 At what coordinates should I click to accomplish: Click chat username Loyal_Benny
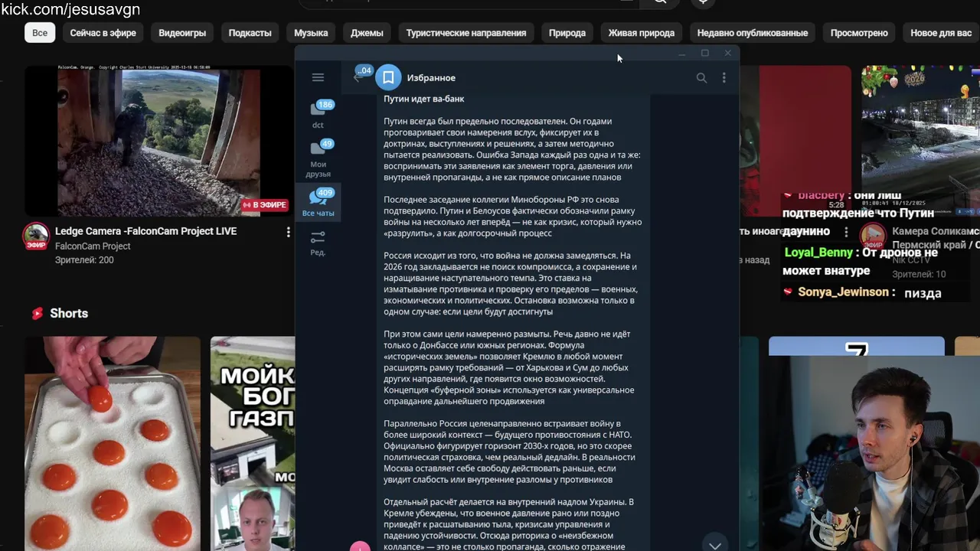click(x=818, y=253)
